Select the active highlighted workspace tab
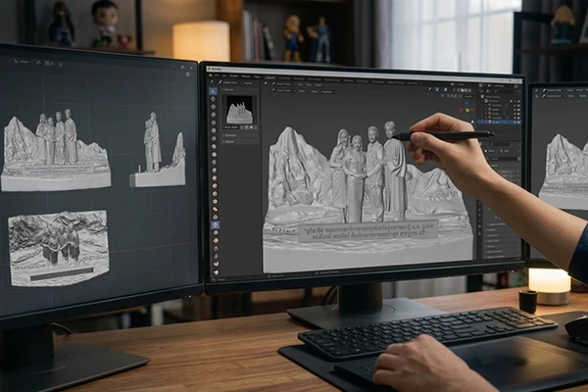This screenshot has height=392, width=588. (270, 77)
